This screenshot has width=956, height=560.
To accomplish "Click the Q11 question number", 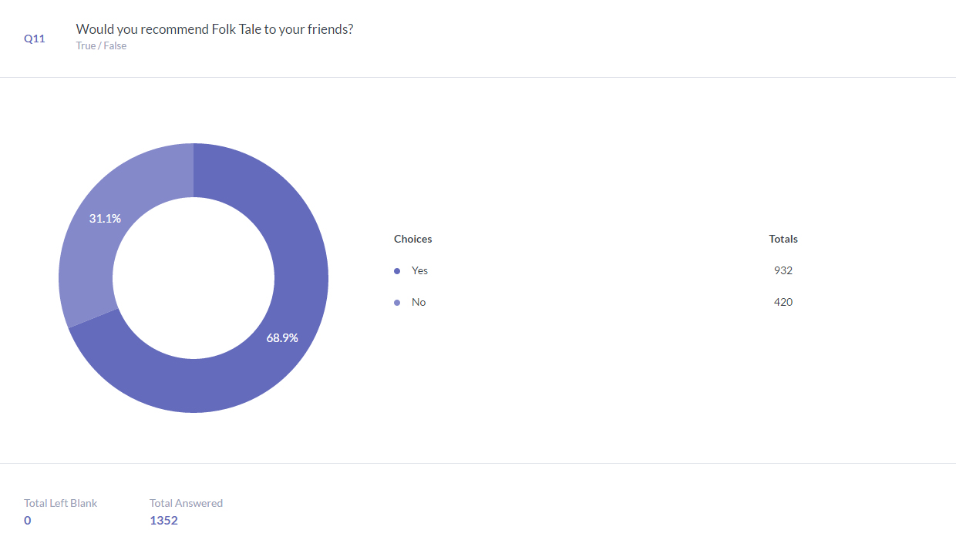I will pos(35,38).
